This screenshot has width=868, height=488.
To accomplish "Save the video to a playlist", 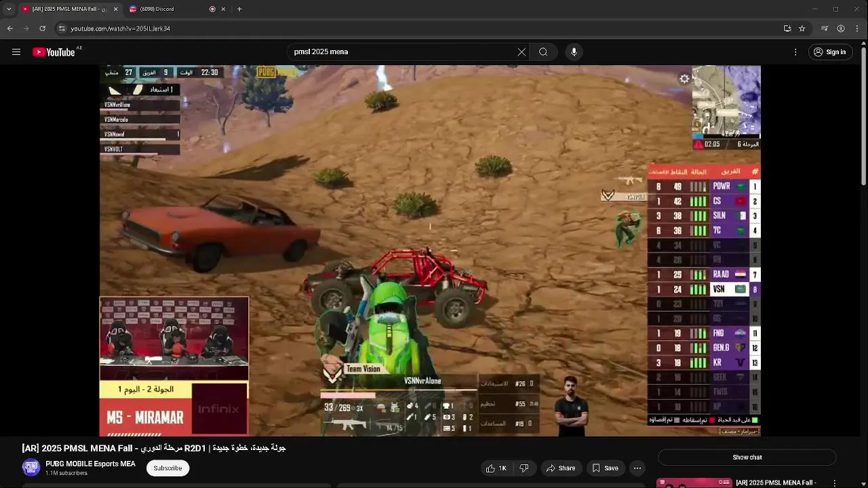I will click(605, 468).
